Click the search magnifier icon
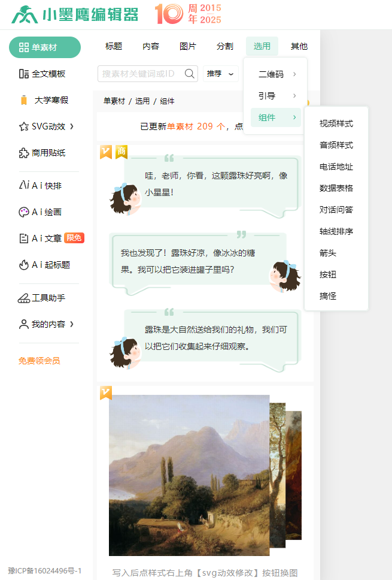The width and height of the screenshot is (392, 580). [190, 74]
